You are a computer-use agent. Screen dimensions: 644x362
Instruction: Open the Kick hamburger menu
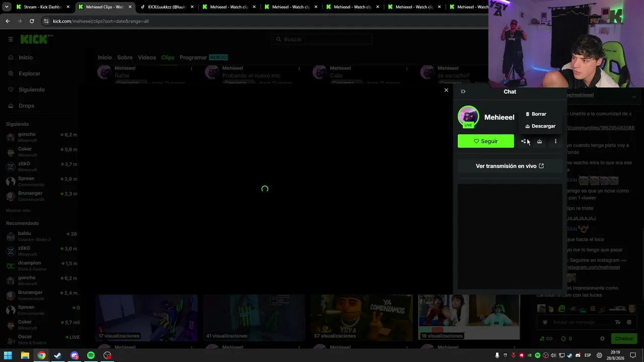coord(11,39)
